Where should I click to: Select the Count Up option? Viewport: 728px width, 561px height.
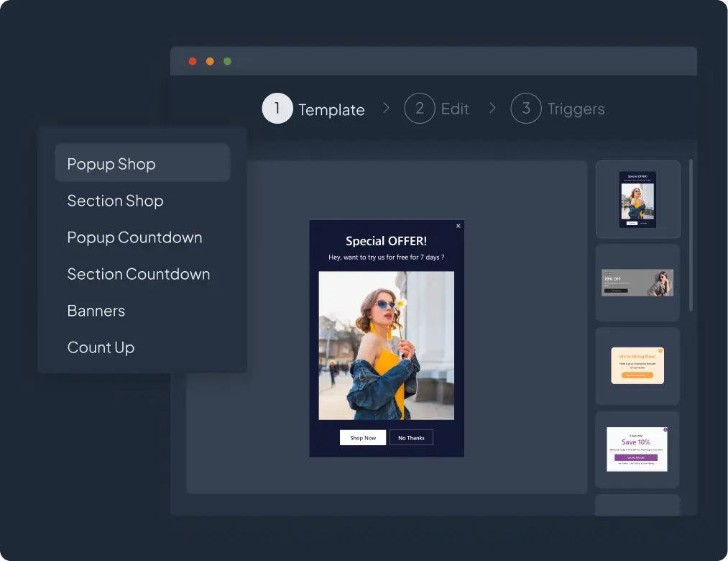pos(101,347)
